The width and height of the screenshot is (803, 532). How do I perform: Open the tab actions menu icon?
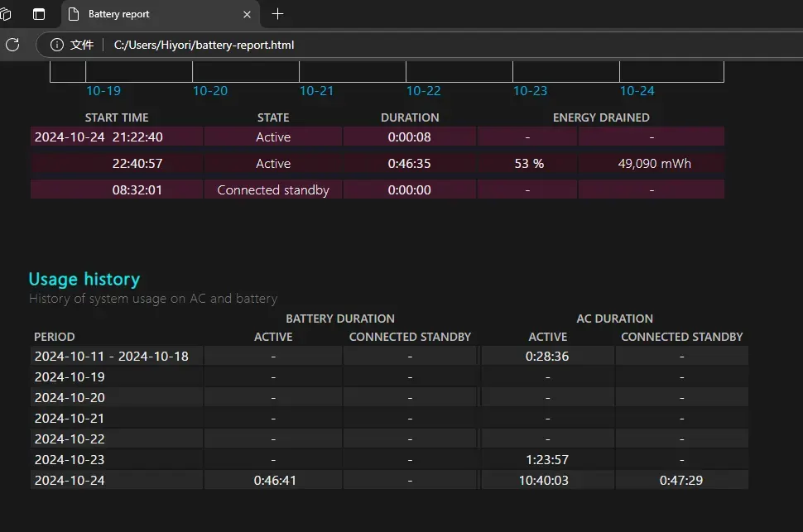(x=39, y=14)
